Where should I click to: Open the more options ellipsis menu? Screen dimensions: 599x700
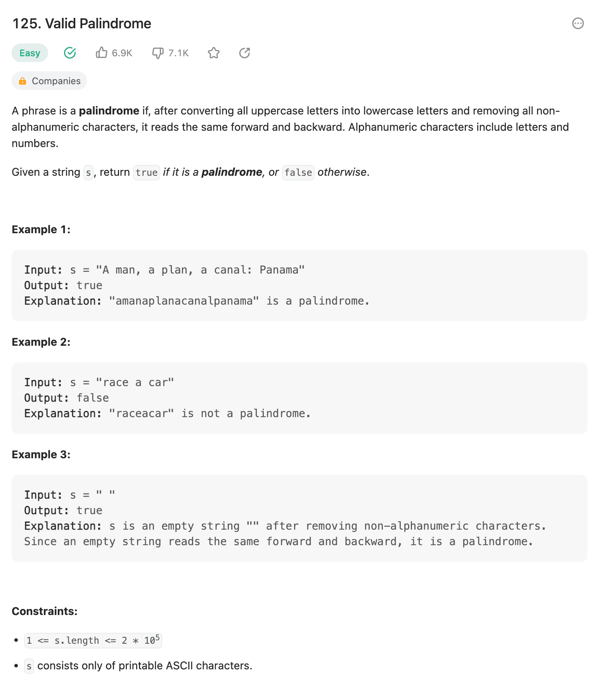[578, 24]
